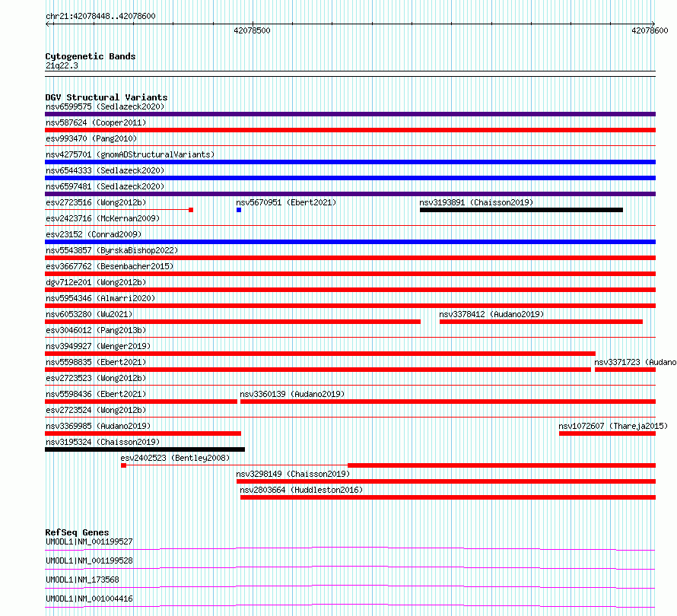Open UMODL1|NM_001199527 gene label
Viewport: 677px width, 616px height.
[x=89, y=541]
